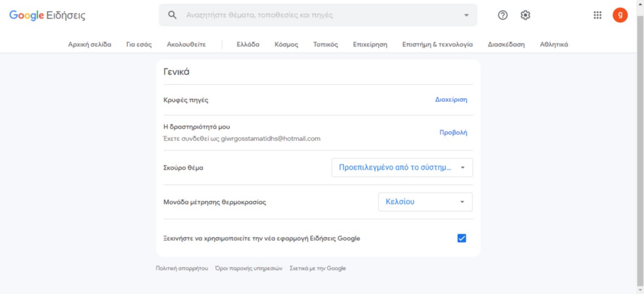
Task: Open the Σκούρο θέμα dropdown
Action: 402,168
